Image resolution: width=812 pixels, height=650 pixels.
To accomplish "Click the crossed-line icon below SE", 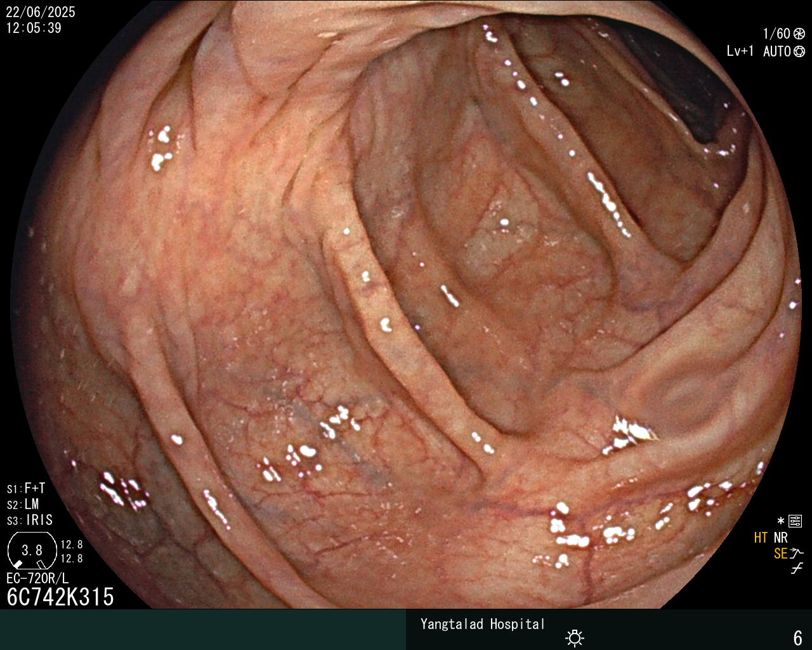I will coord(797,569).
